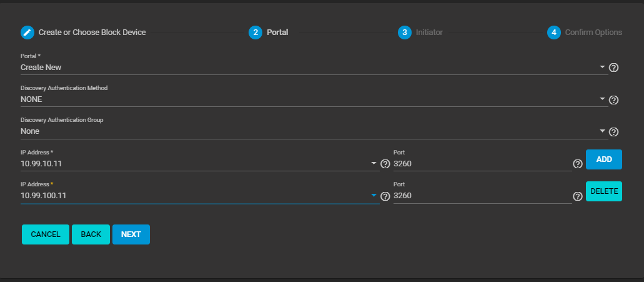
Task: Expand the Portal dropdown showing Create New
Action: pyautogui.click(x=602, y=67)
